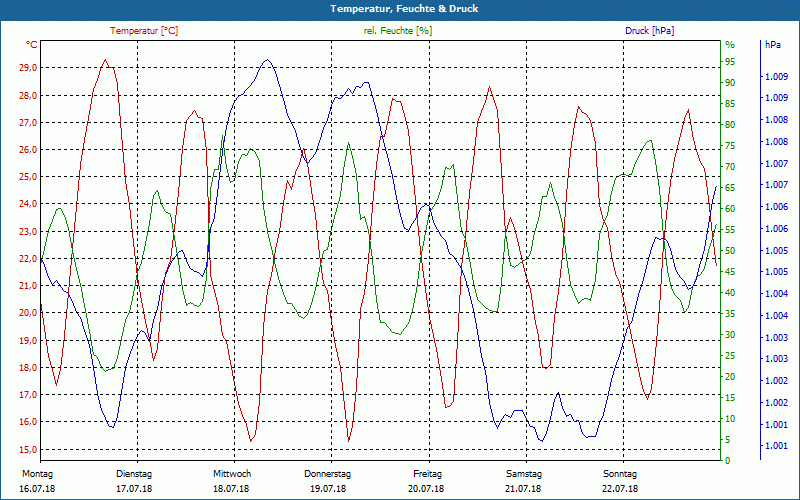Viewport: 800px width, 500px height.
Task: Select the 'Montag' day label
Action: (37, 474)
